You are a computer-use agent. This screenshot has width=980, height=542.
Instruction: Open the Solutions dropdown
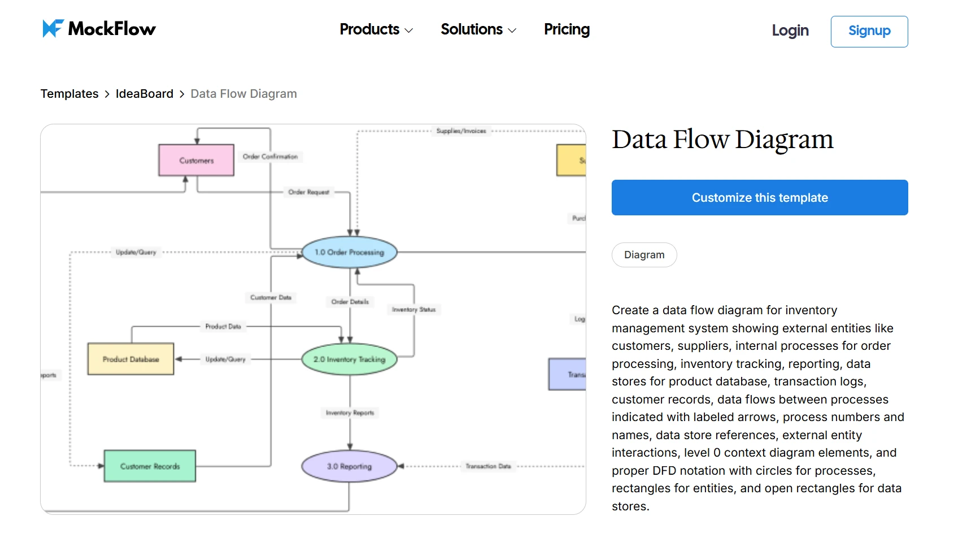[x=472, y=29]
